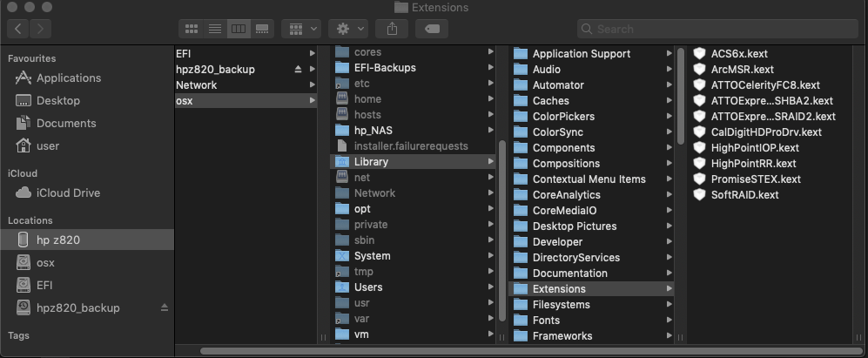Click into the Search field
This screenshot has height=358, width=868.
pos(717,29)
